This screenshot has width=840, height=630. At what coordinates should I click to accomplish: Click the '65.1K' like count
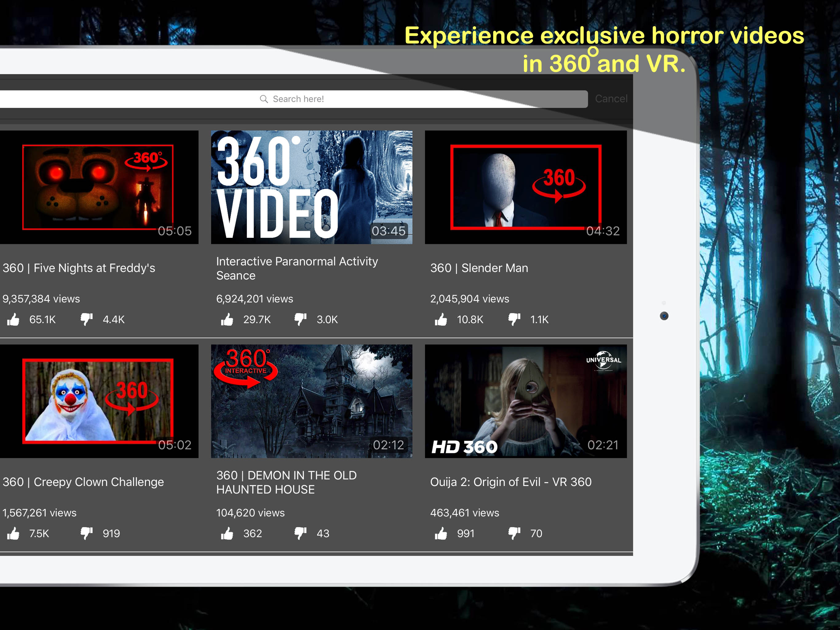(x=42, y=320)
